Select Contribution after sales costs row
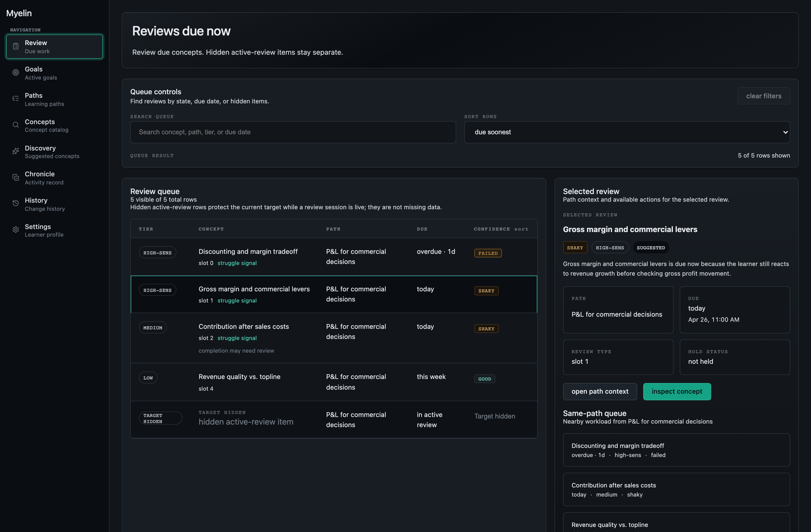811x532 pixels. pyautogui.click(x=334, y=338)
